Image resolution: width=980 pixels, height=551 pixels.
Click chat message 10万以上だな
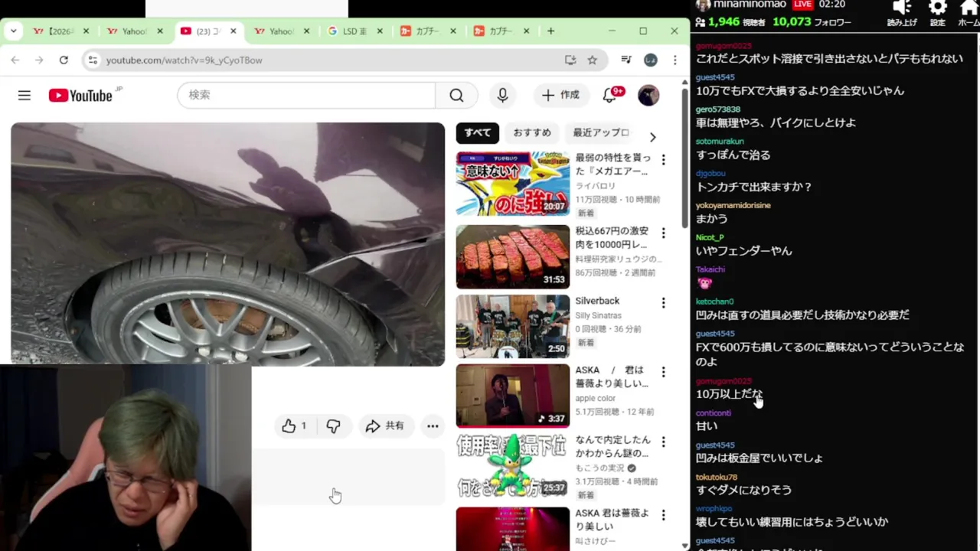click(729, 394)
